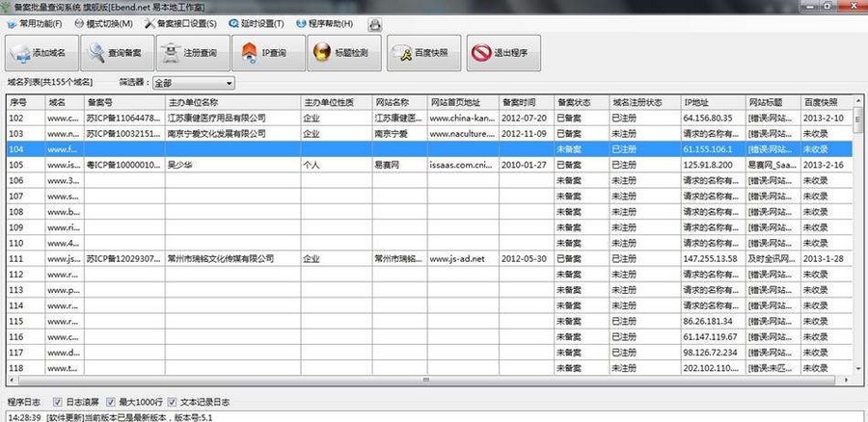Click IP address 147.255.13.58
The width and height of the screenshot is (868, 422).
coord(710,258)
